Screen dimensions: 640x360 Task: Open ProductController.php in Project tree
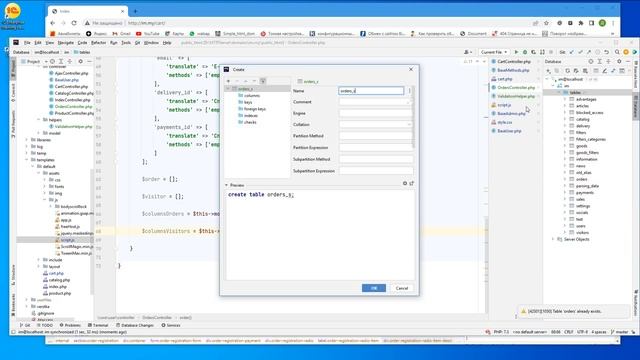coord(73,113)
